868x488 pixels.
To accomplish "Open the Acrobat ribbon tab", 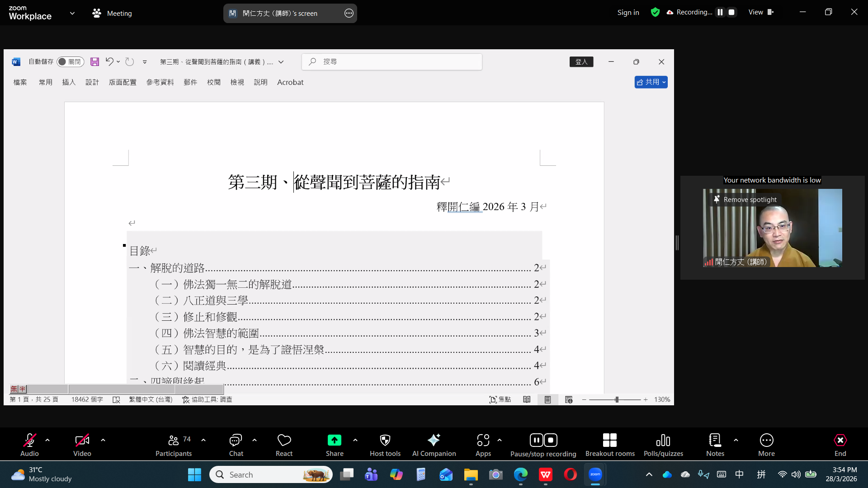I will pos(290,82).
